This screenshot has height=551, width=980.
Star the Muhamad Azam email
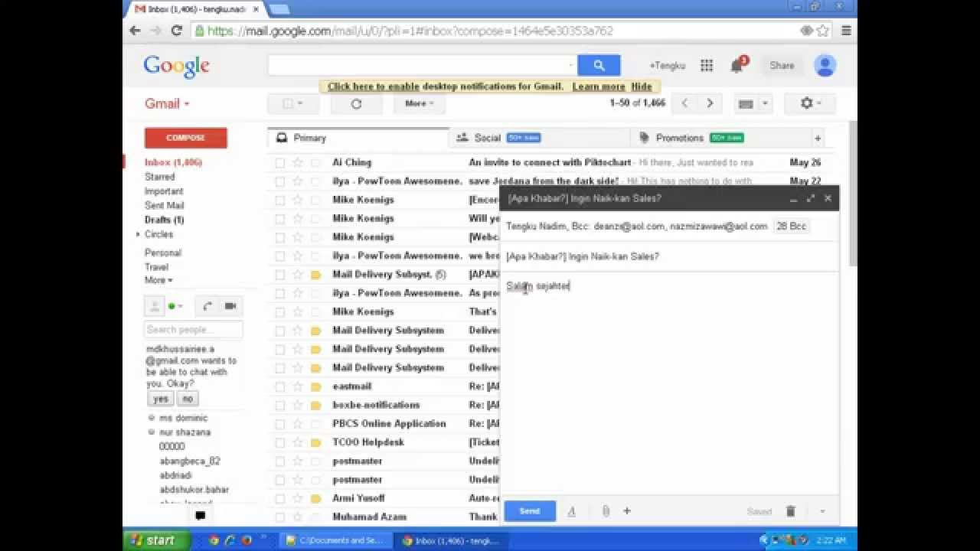point(298,517)
